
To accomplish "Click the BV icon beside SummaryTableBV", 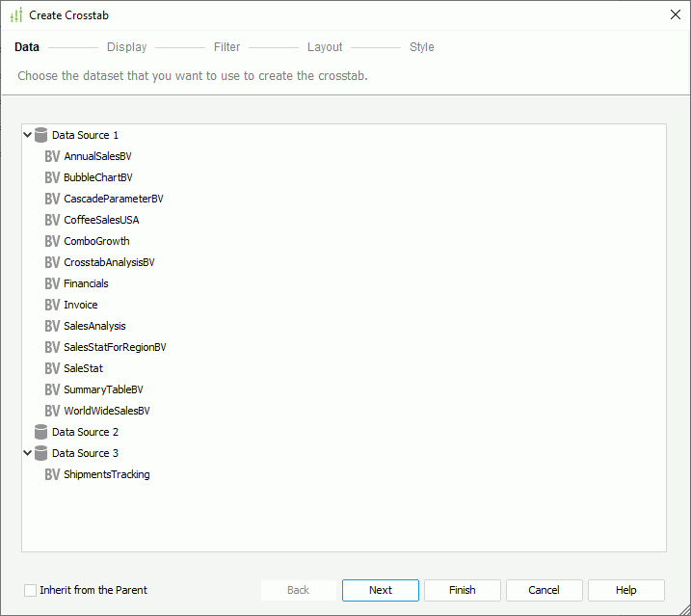I will 52,389.
